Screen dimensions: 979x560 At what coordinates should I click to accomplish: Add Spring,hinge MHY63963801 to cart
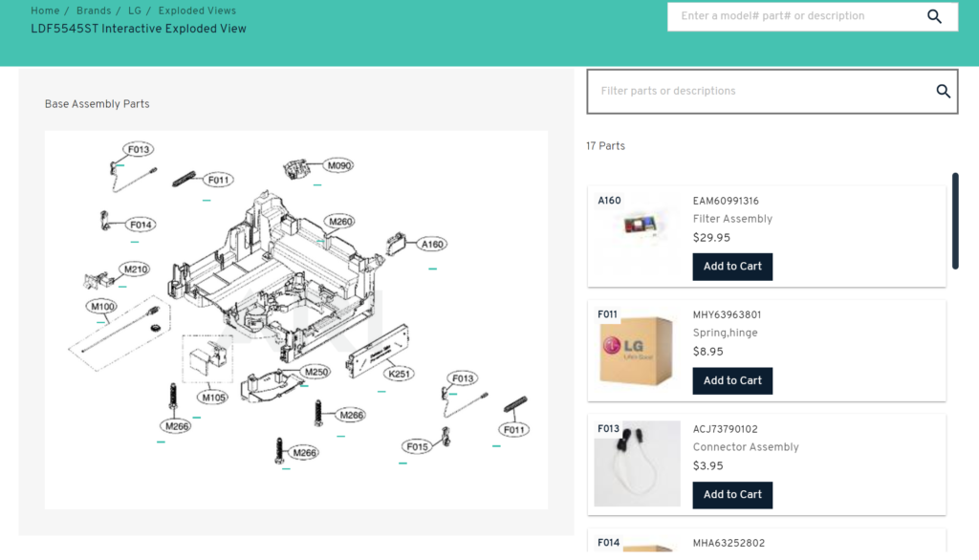pyautogui.click(x=732, y=380)
